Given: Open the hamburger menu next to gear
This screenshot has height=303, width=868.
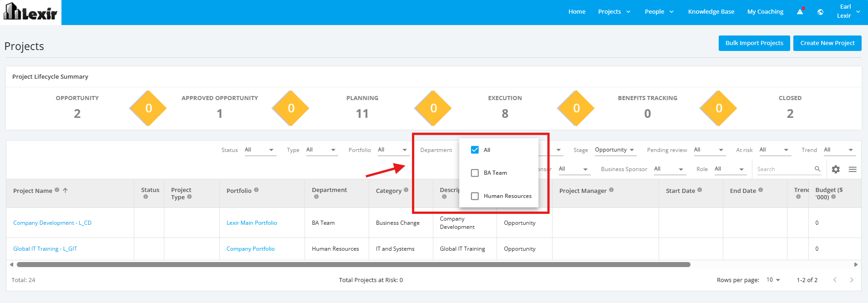Looking at the screenshot, I should 853,169.
